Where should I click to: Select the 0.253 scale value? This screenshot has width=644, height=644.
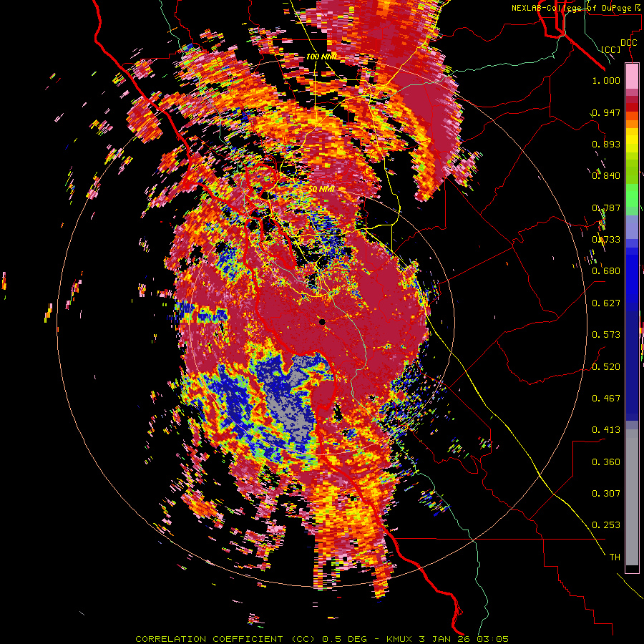pyautogui.click(x=606, y=525)
